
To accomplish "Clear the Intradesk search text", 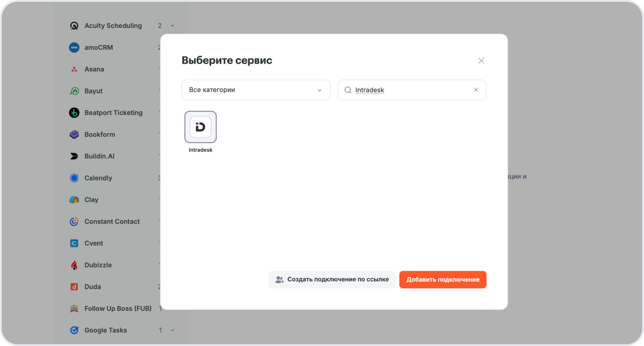I will click(476, 90).
